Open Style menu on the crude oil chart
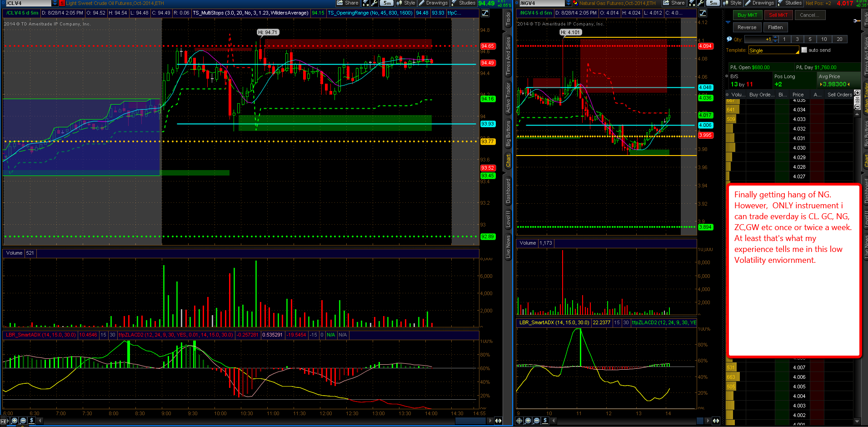Image resolution: width=868 pixels, height=427 pixels. tap(406, 3)
